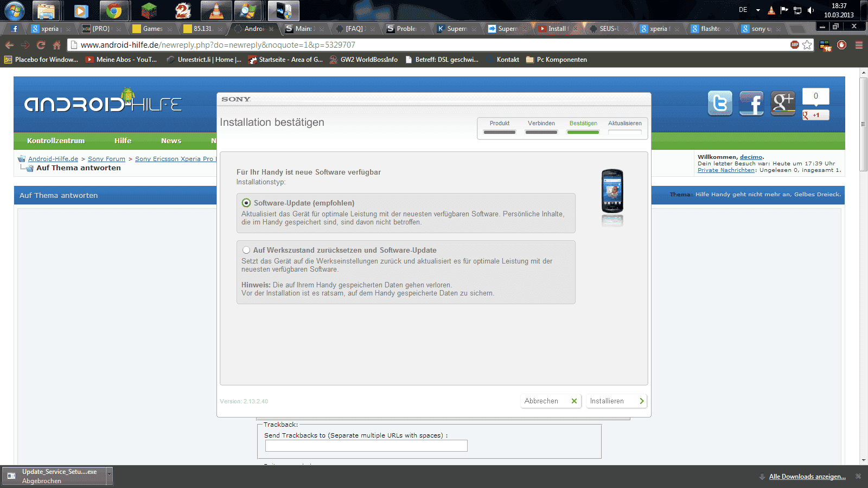Click the Send Trackbacks URL input field
This screenshot has width=868, height=488.
[x=366, y=446]
